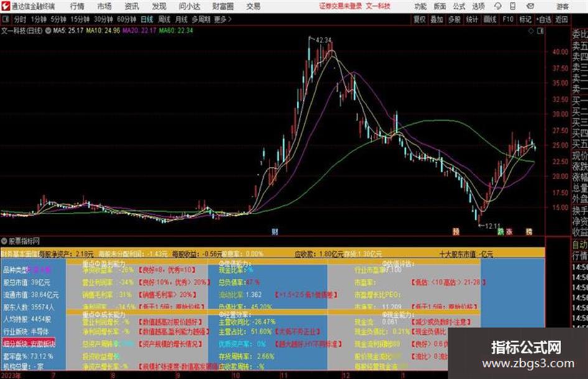Click the 标记 toolbar button
This screenshot has height=379, width=588.
click(525, 19)
